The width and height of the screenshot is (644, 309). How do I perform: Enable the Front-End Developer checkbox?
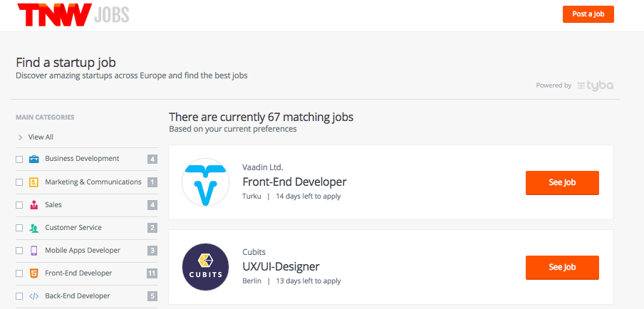pyautogui.click(x=19, y=273)
